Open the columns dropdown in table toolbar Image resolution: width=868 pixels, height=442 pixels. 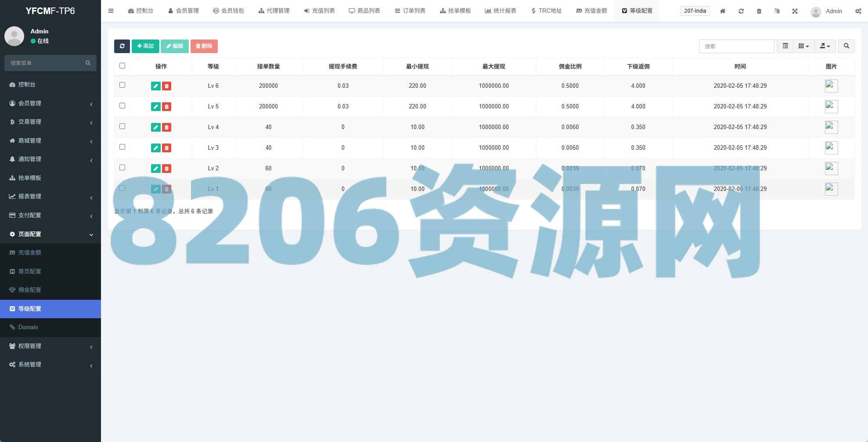tap(803, 46)
